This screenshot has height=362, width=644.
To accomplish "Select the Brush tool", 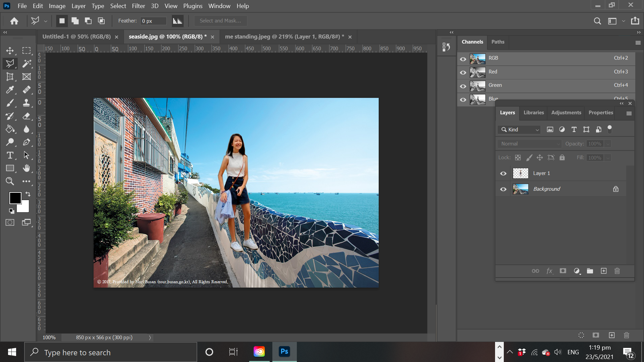I will [x=10, y=103].
